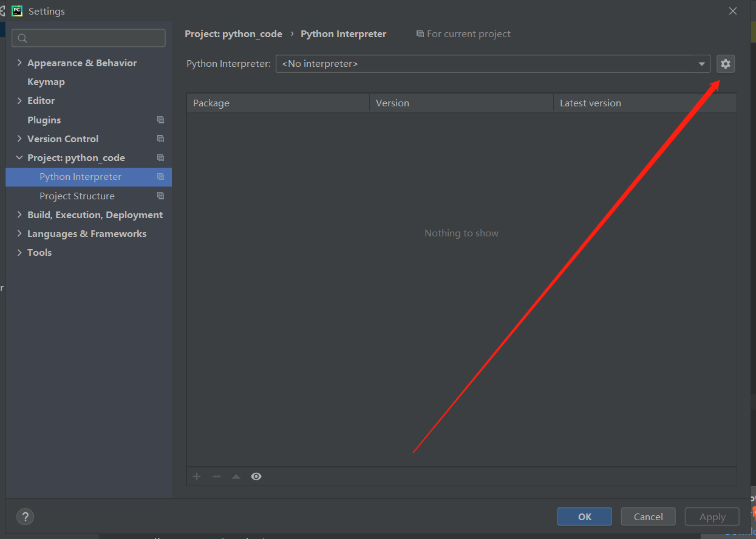The image size is (756, 539).
Task: Expand Appearance & Behavior section
Action: coord(19,63)
